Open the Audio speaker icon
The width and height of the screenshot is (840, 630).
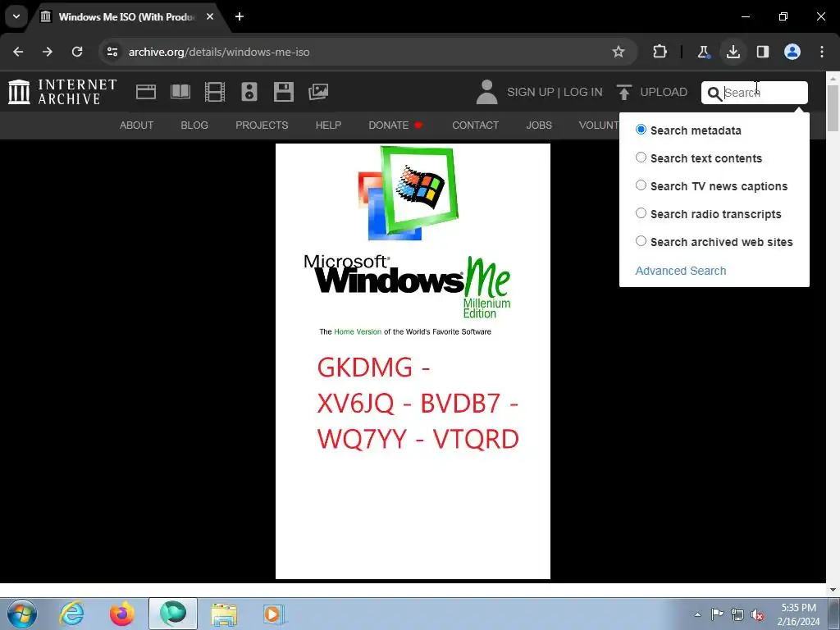[x=249, y=92]
